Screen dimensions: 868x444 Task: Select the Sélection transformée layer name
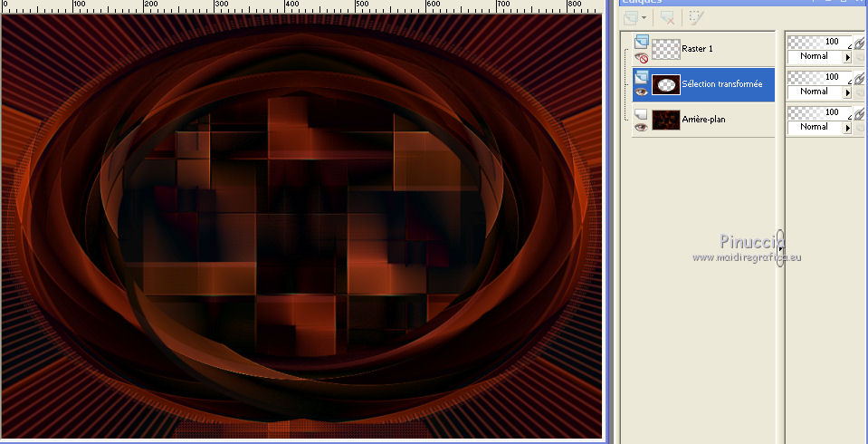722,84
